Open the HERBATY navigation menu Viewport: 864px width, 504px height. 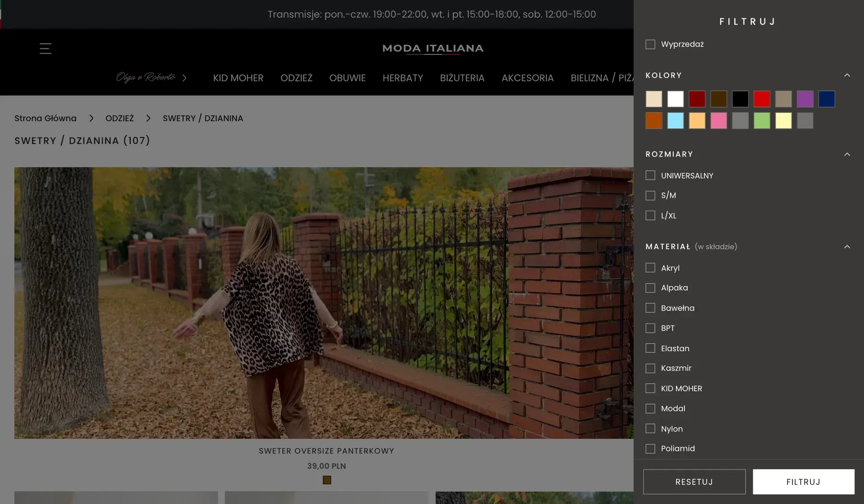[403, 78]
